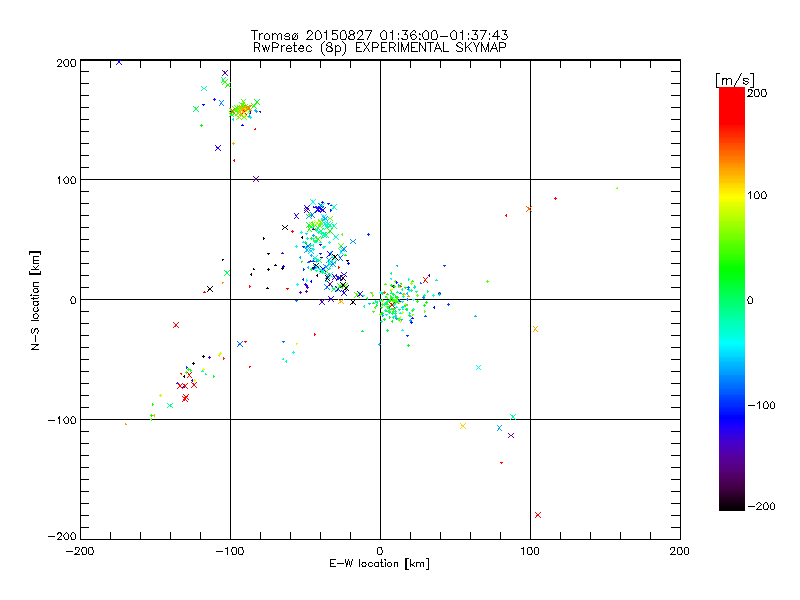Click the title line "Tromsø 20150827 01:36:00-01:37:43"
Image resolution: width=800 pixels, height=600 pixels.
click(379, 35)
